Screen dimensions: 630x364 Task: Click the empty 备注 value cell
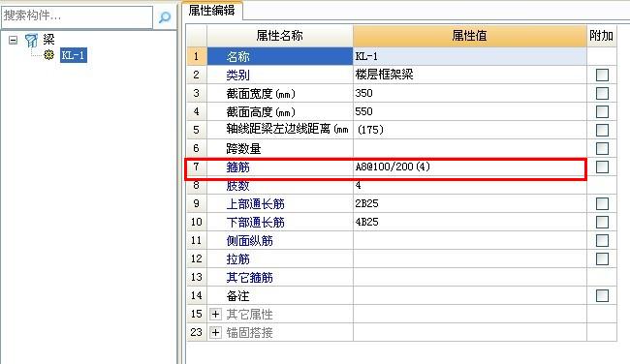point(470,296)
